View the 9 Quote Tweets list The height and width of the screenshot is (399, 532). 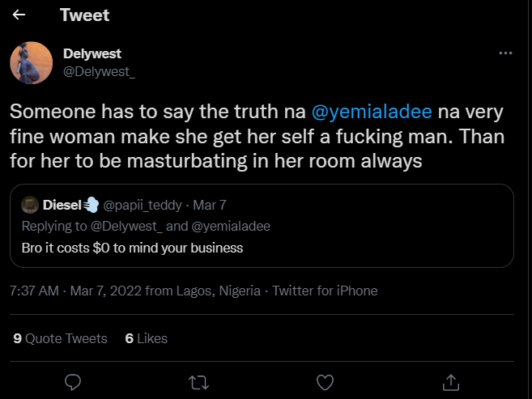[61, 338]
